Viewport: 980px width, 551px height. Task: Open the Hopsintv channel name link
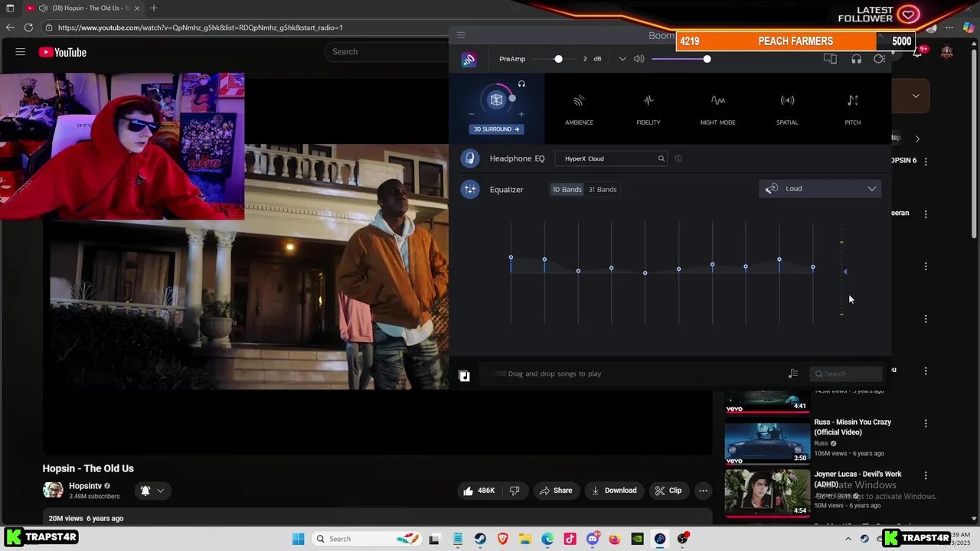[85, 486]
